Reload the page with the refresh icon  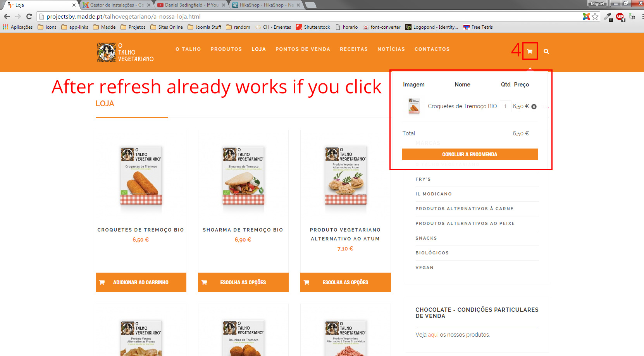(x=29, y=16)
